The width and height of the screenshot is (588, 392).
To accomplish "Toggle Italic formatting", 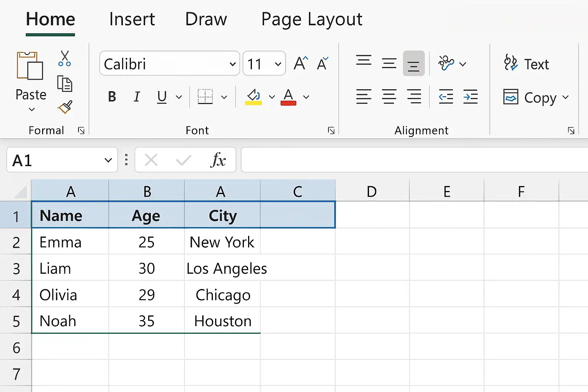I will [x=137, y=97].
